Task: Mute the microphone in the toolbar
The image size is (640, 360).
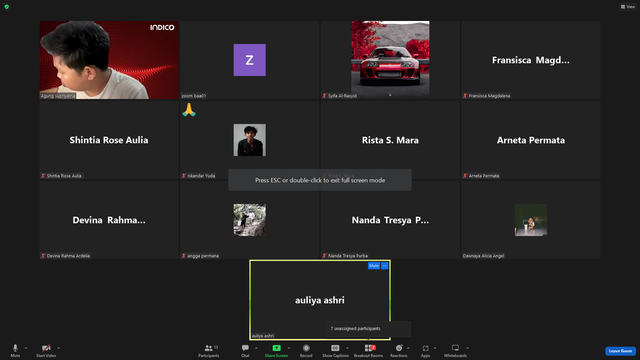Action: [x=15, y=350]
